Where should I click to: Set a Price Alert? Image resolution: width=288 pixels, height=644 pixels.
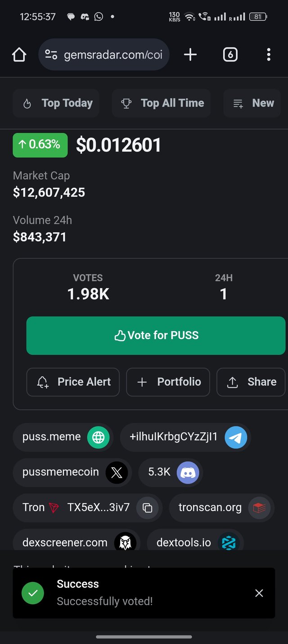coord(73,382)
